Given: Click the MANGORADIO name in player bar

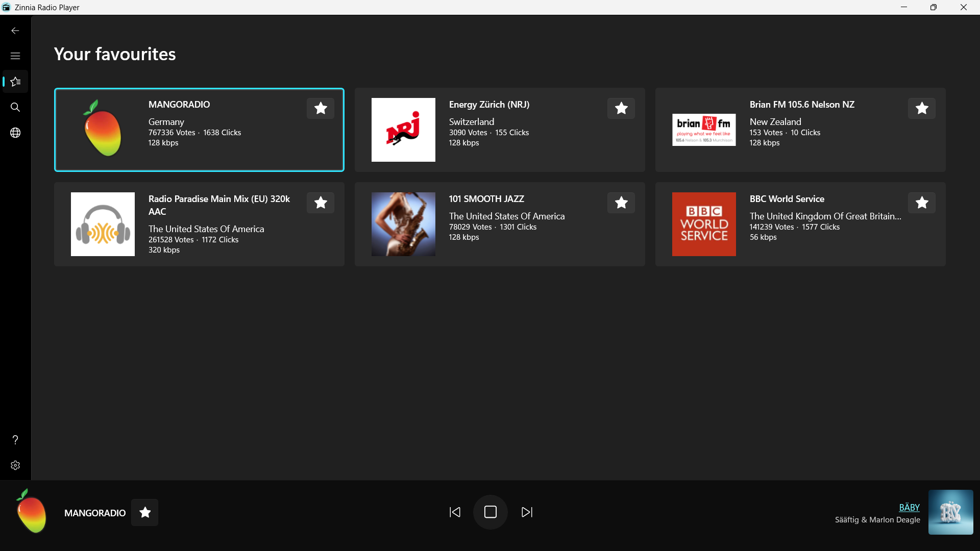Looking at the screenshot, I should 95,513.
